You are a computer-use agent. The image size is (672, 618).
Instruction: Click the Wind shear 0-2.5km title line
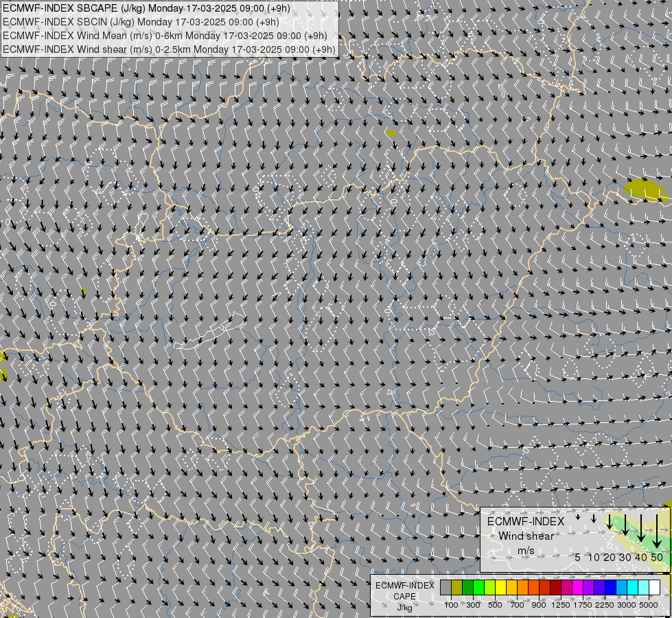tap(169, 49)
